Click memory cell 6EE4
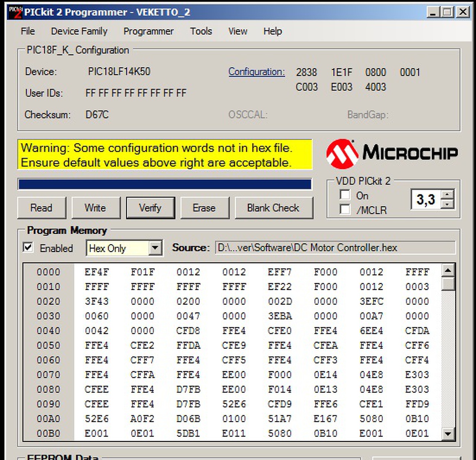 tap(372, 331)
